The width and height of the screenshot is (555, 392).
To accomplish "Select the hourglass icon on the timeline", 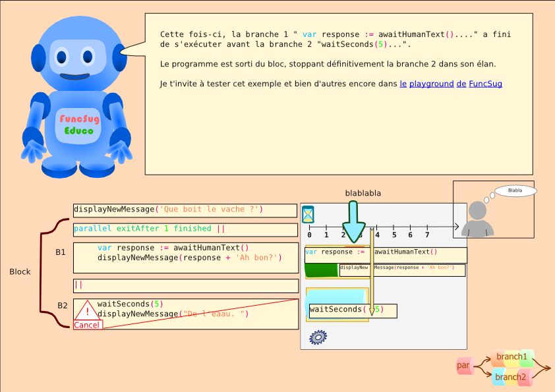I will click(308, 213).
